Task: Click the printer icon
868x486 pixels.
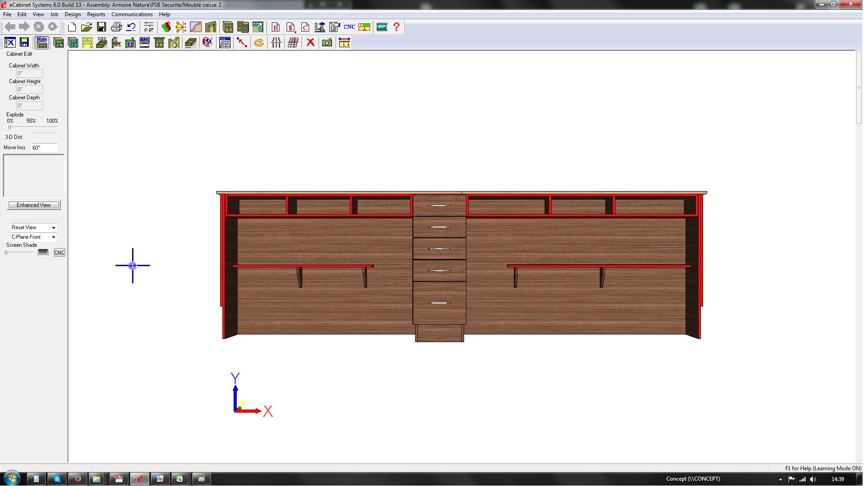Action: [117, 27]
